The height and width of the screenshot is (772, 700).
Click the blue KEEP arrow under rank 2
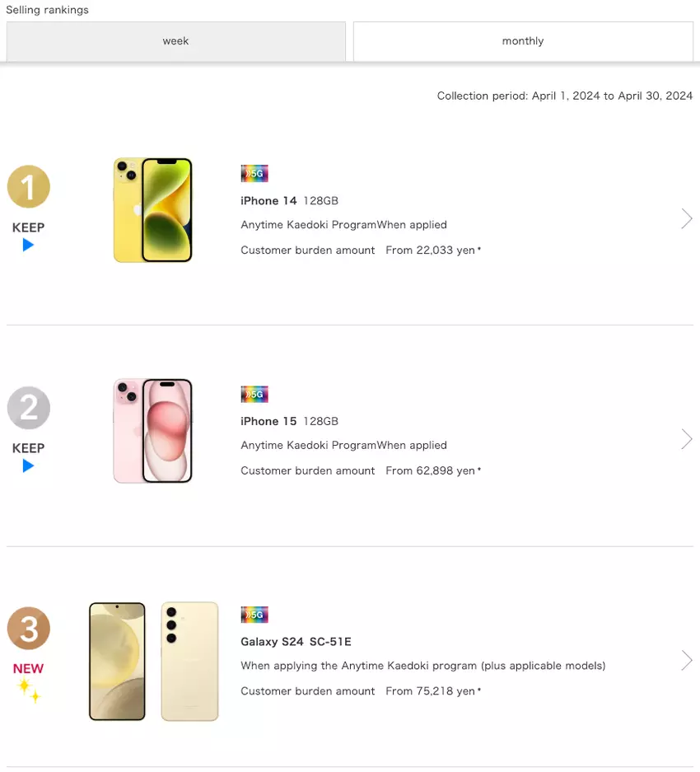click(x=28, y=466)
